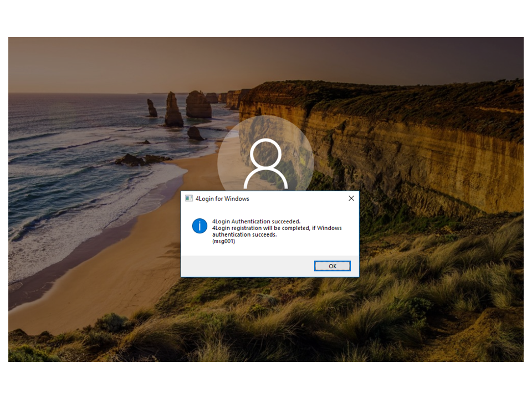Click the 4Login app icon in title bar

pyautogui.click(x=188, y=198)
